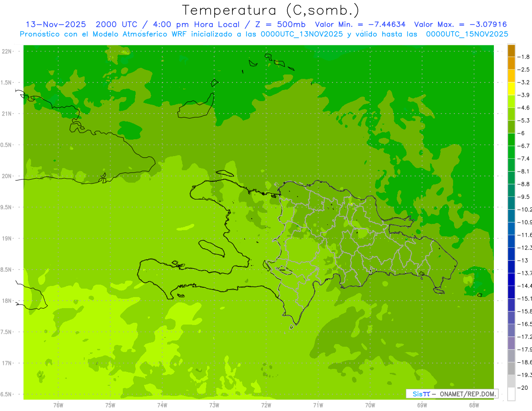The height and width of the screenshot is (411, 532).
Task: Click the '-10.2' colorbar tick label
Action: (524, 210)
